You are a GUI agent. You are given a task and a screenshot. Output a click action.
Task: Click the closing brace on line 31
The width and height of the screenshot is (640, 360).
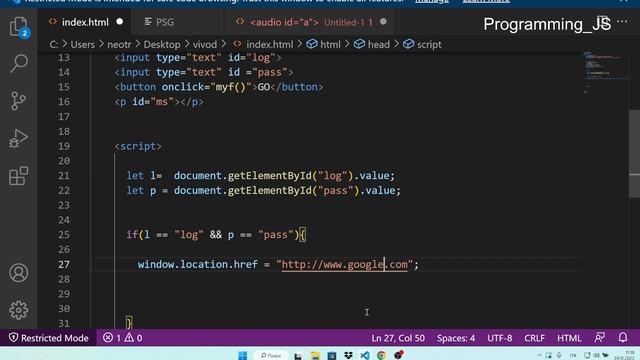[129, 323]
